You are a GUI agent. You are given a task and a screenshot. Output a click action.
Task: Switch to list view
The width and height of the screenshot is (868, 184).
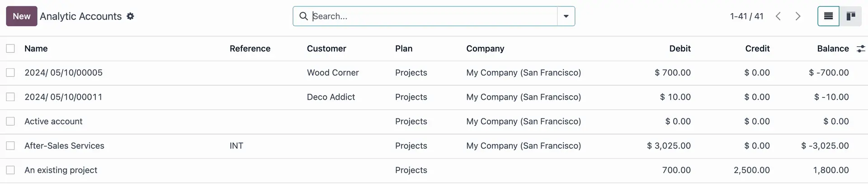coord(828,16)
